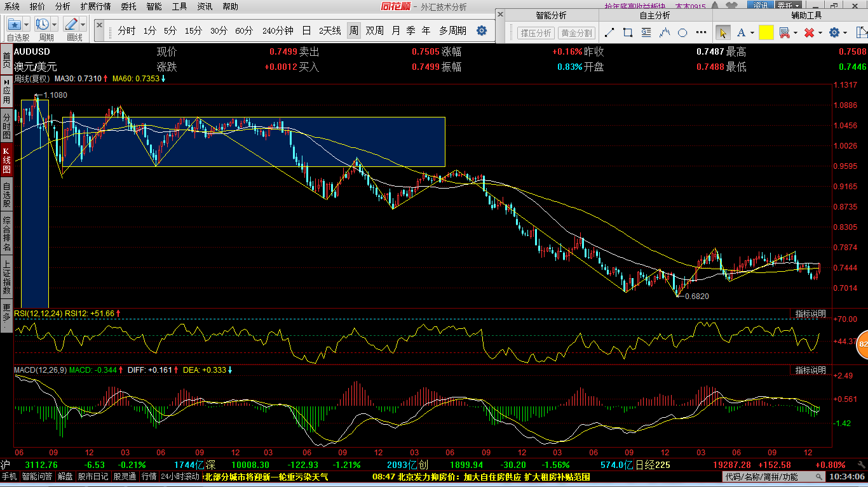Viewport: 868px width, 487px height.
Task: Switch chart to 60分 period
Action: 244,30
